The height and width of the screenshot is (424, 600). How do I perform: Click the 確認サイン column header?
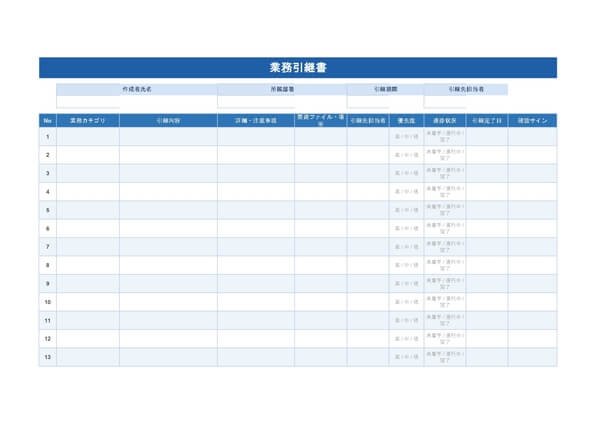[532, 120]
